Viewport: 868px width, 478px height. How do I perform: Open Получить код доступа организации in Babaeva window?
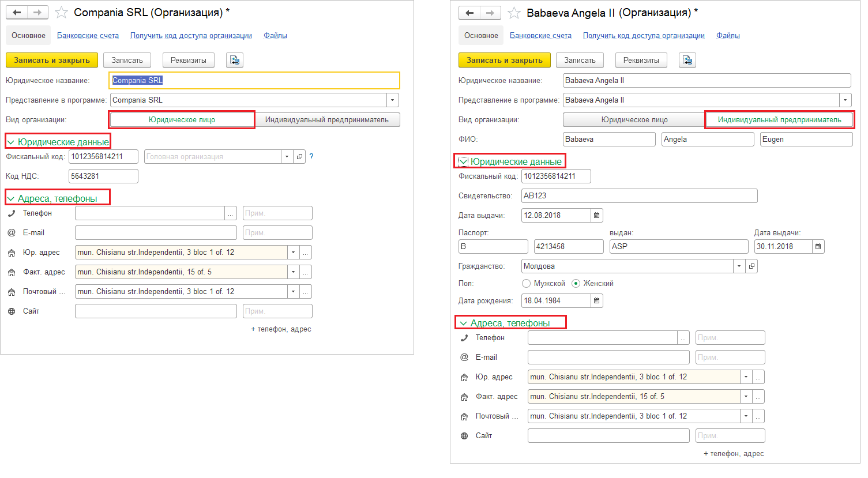coord(644,35)
